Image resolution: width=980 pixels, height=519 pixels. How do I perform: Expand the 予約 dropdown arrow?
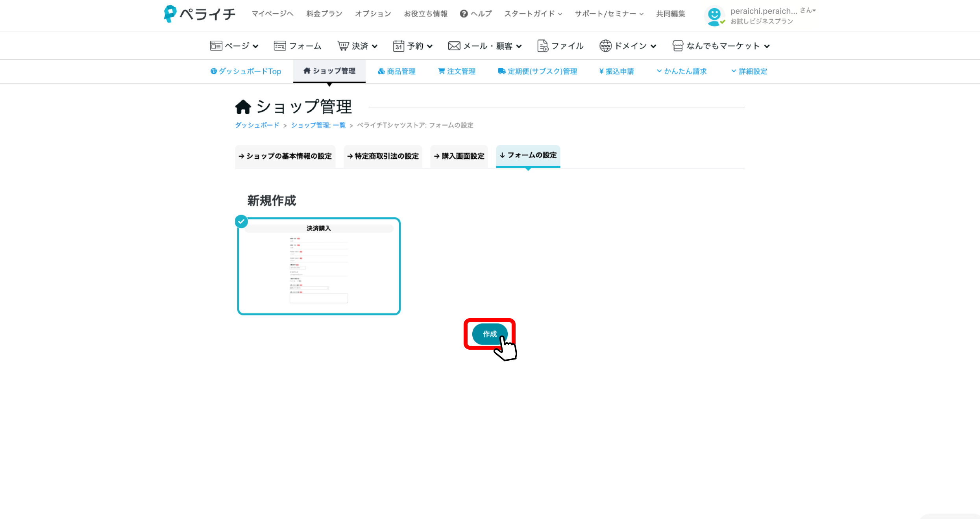tap(430, 46)
